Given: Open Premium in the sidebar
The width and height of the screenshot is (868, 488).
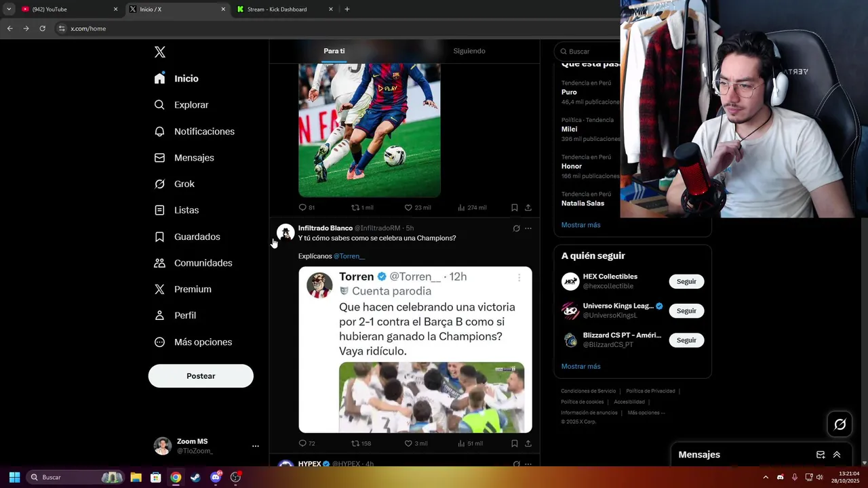Looking at the screenshot, I should click(182, 289).
